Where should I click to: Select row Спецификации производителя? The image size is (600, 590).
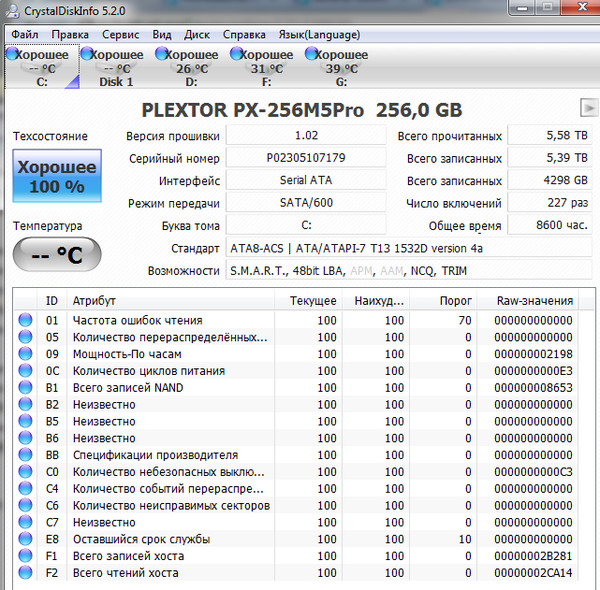297,455
